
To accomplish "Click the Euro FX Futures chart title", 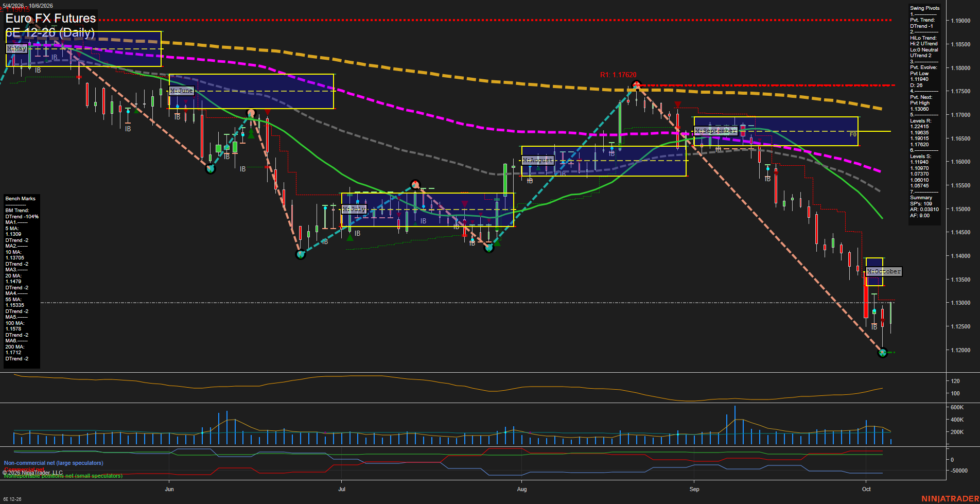I will click(50, 18).
